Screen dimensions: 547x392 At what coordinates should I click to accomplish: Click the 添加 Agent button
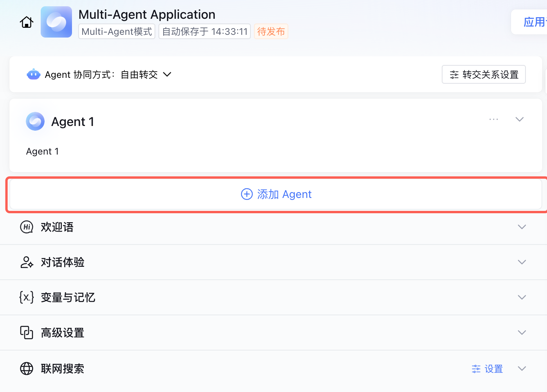click(x=276, y=194)
